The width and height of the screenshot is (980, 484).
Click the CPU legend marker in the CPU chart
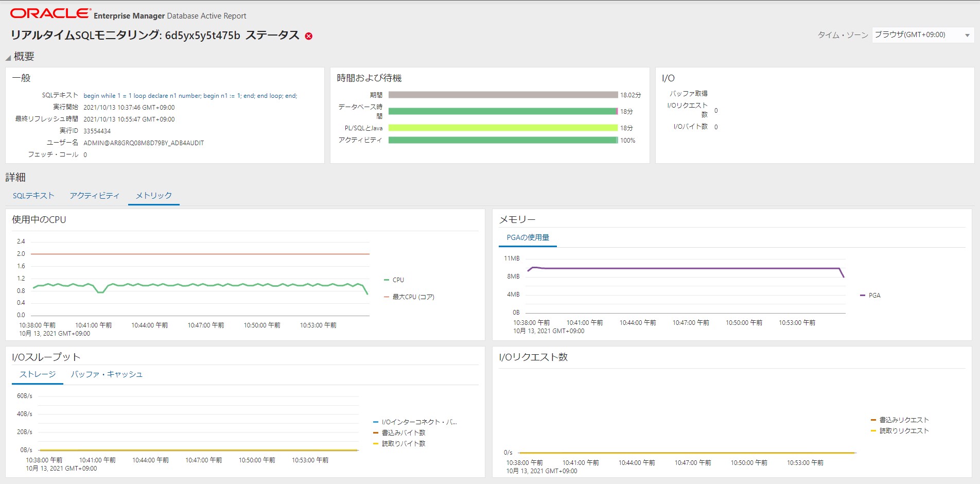[386, 280]
